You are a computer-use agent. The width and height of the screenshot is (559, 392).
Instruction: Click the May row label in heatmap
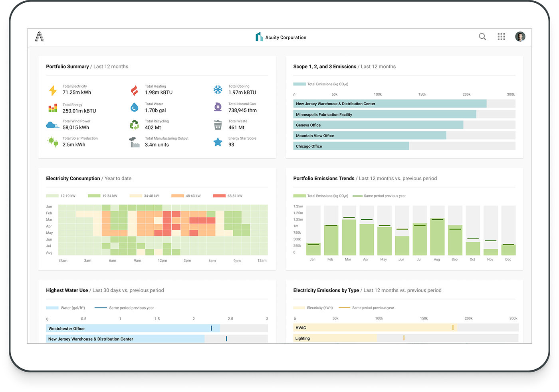click(x=50, y=233)
